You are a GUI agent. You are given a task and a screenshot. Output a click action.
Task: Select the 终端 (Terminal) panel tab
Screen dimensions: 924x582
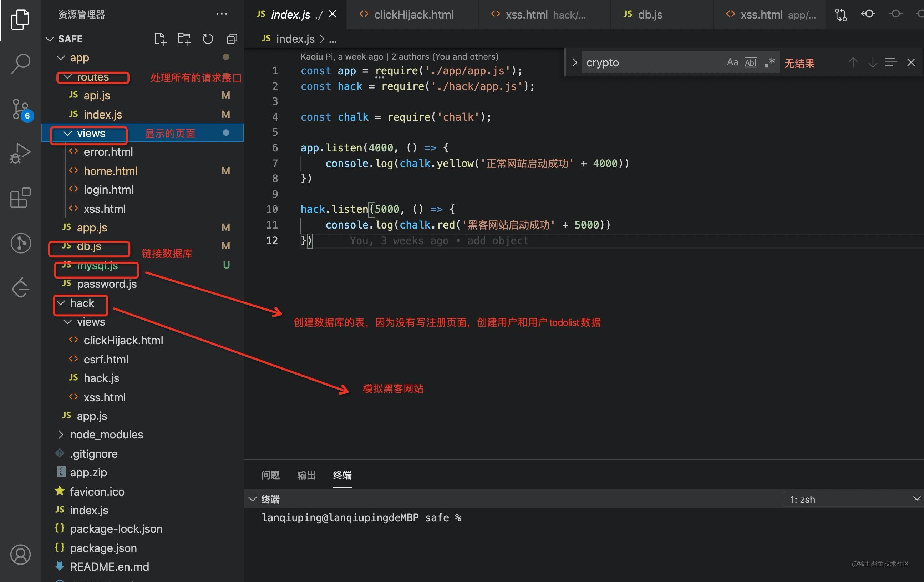point(342,475)
